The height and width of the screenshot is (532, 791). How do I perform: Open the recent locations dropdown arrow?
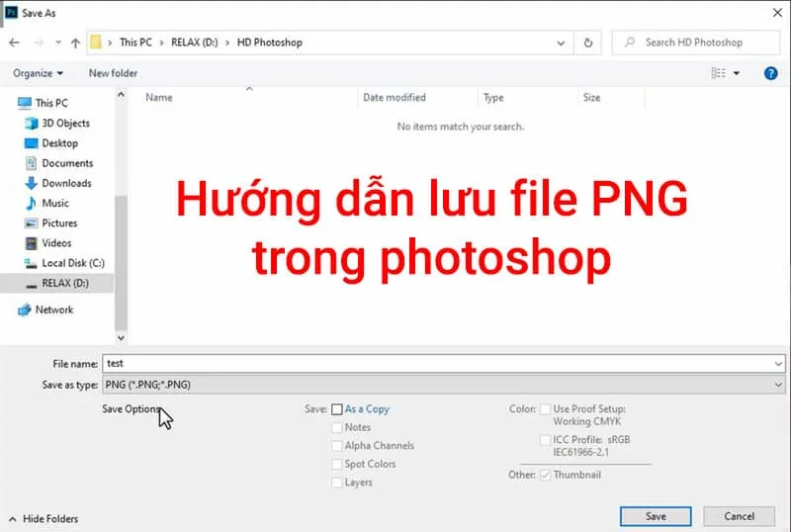pos(58,43)
